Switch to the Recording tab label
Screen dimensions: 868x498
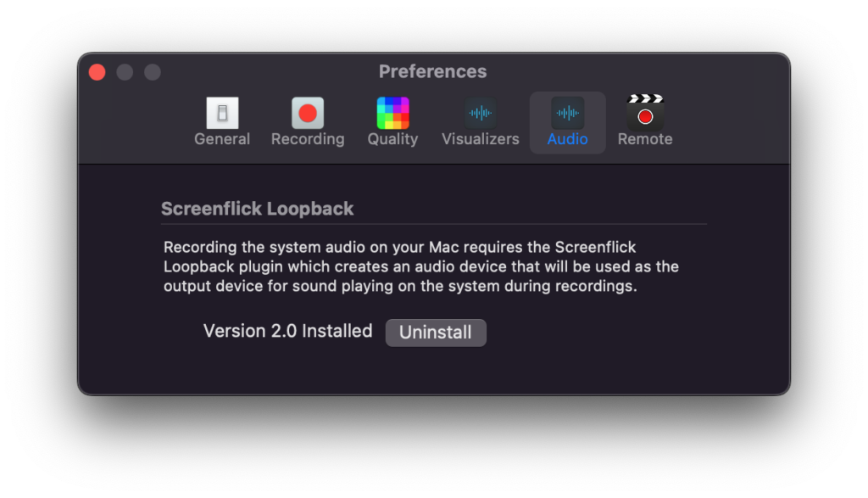tap(308, 139)
